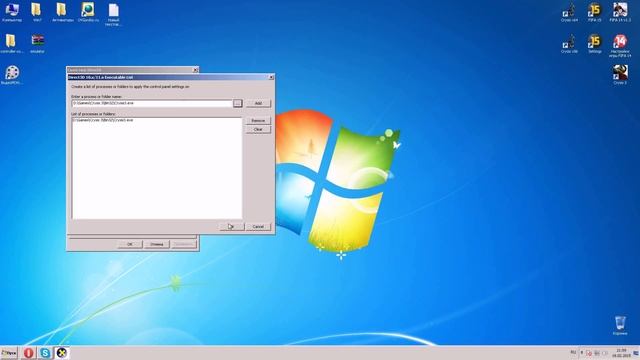Image resolution: width=640 pixels, height=360 pixels.
Task: Launch the Crysis x86 shortcut
Action: (569, 43)
